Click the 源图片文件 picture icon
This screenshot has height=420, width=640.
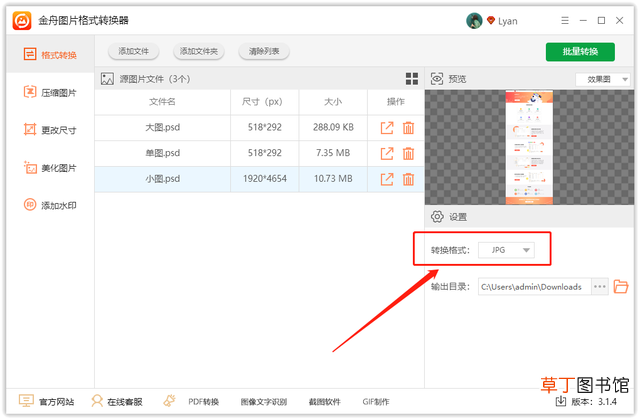107,79
